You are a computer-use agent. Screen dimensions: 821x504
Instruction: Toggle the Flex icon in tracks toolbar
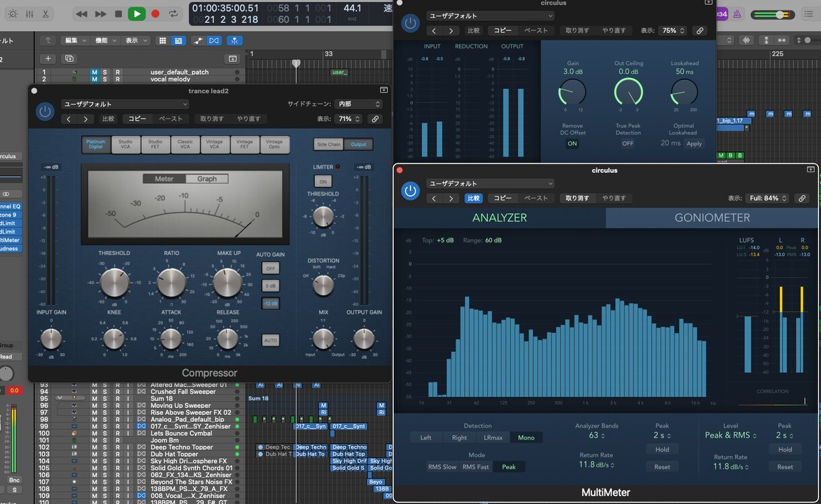214,40
